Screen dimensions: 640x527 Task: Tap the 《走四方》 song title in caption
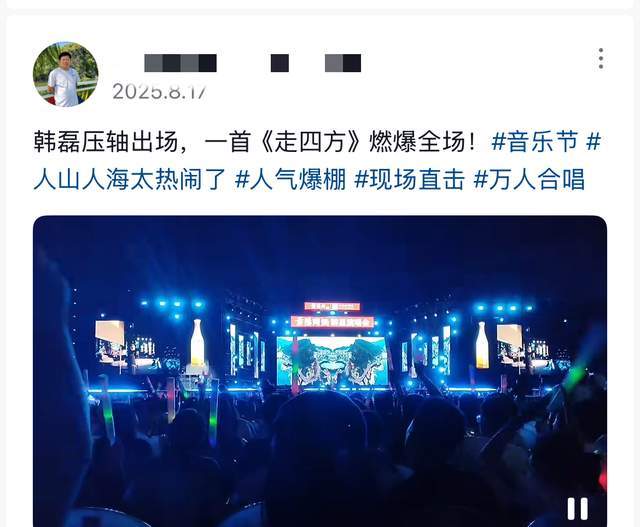pos(310,142)
